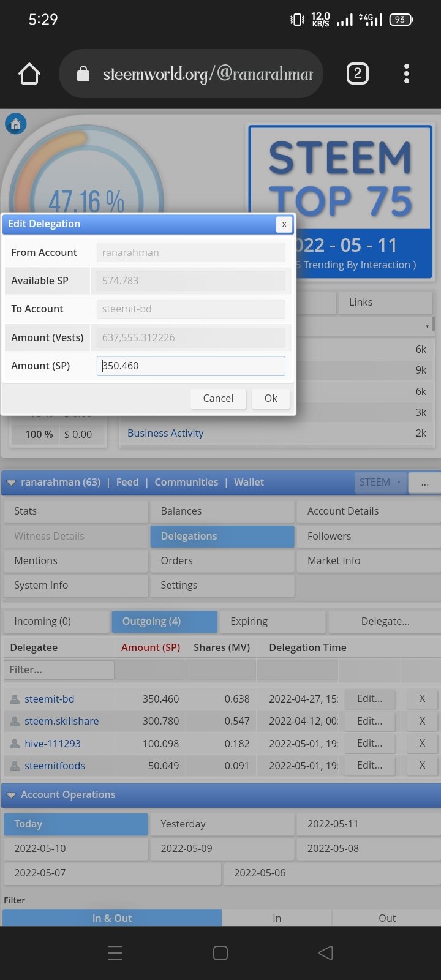
Task: Click the user icon beside hive-111293
Action: pos(15,744)
